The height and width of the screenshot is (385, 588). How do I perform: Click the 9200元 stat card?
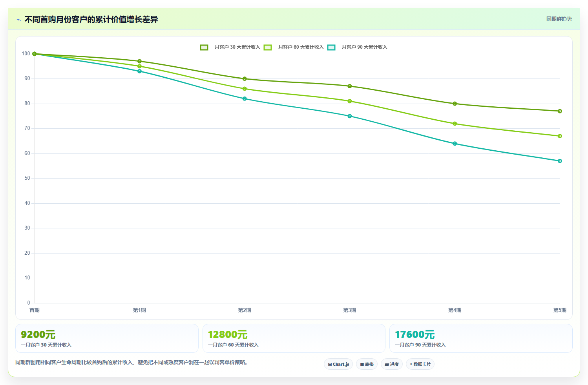(107, 338)
